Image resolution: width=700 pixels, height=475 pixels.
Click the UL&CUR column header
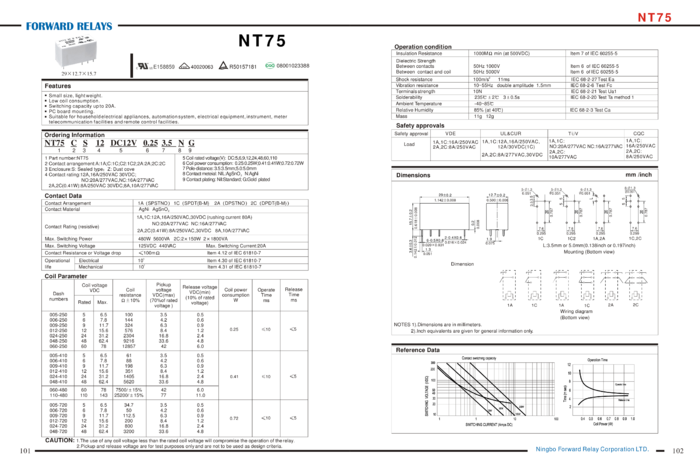[511, 133]
